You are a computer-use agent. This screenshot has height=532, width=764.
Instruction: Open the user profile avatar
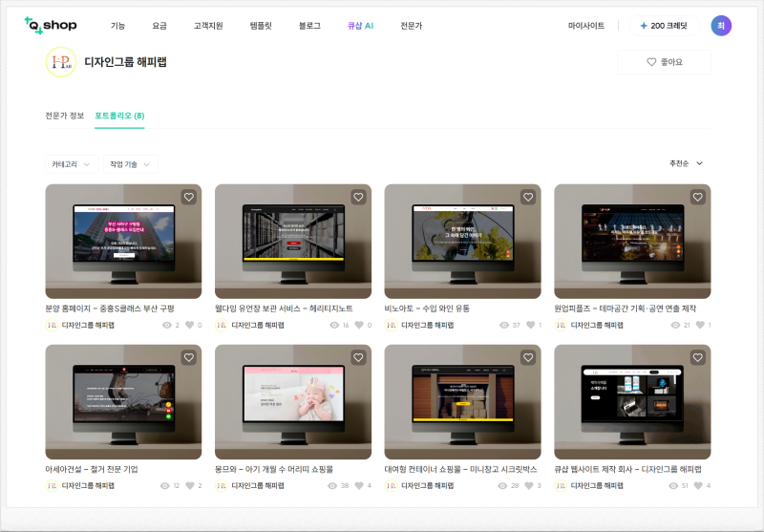[721, 26]
